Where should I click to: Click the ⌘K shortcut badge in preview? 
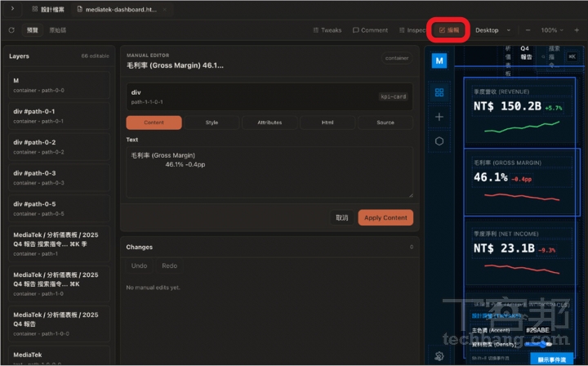(572, 56)
